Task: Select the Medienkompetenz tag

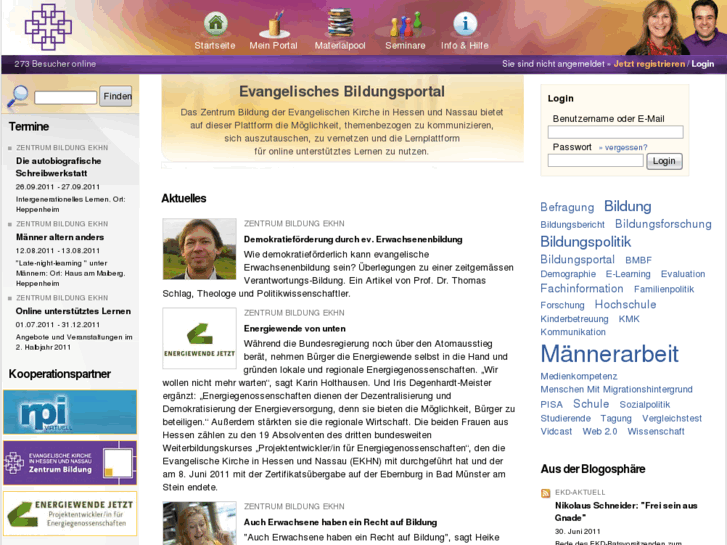Action: 579,376
